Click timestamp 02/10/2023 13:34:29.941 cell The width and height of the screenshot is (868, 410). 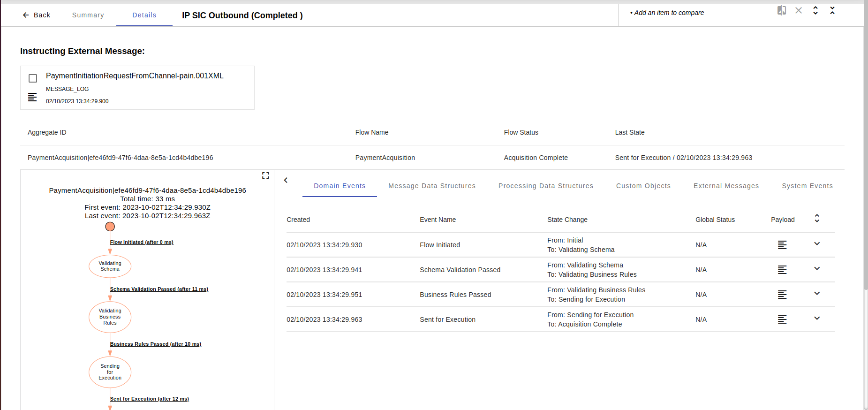(x=325, y=270)
